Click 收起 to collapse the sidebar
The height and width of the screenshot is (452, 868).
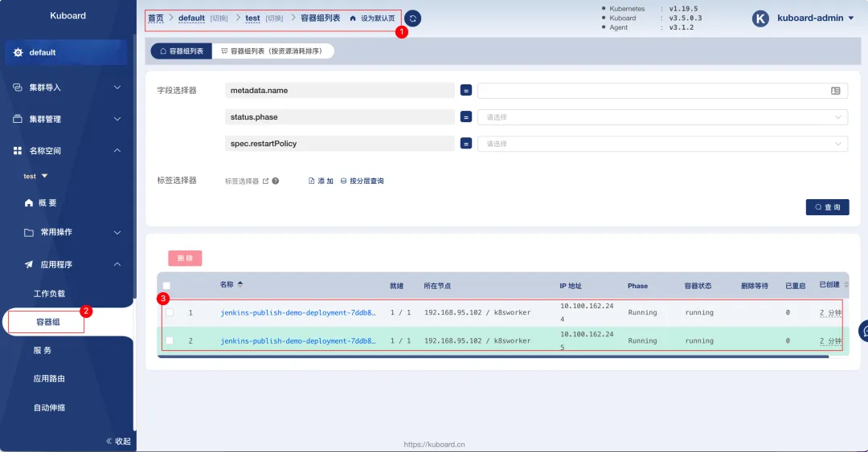click(x=123, y=441)
